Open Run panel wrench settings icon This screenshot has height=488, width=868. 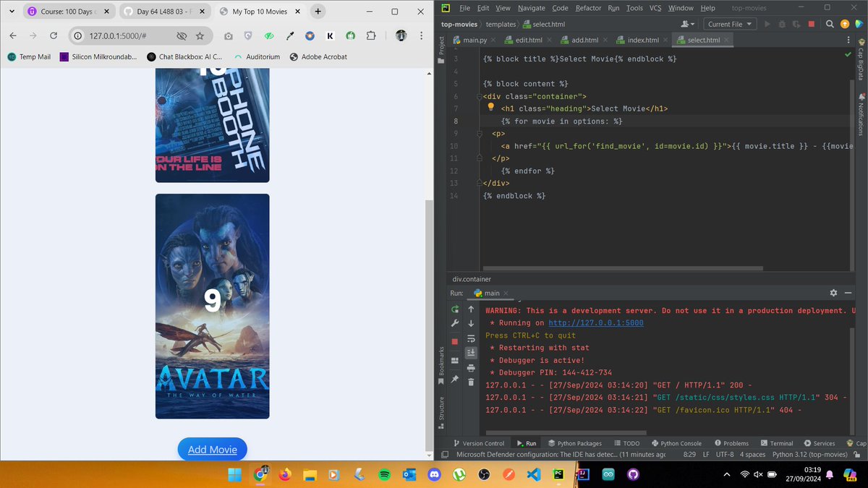pos(454,323)
